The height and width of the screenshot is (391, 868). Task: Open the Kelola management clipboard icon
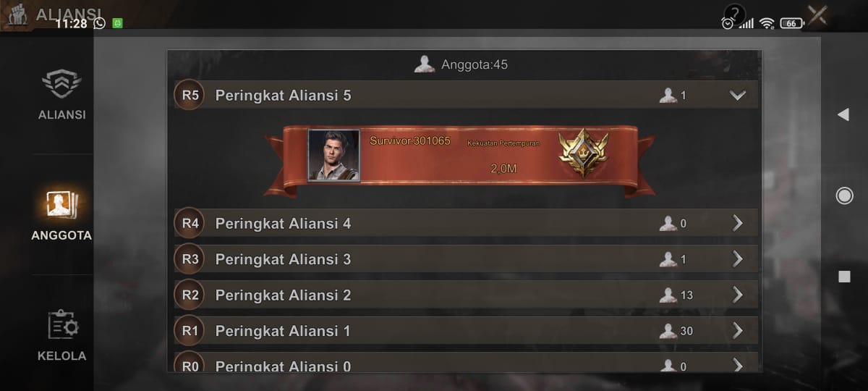pyautogui.click(x=62, y=325)
